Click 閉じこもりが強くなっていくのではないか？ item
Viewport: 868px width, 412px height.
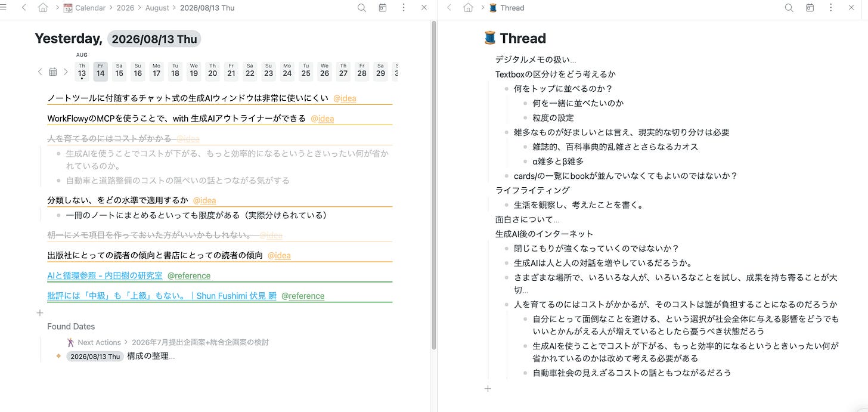point(597,249)
